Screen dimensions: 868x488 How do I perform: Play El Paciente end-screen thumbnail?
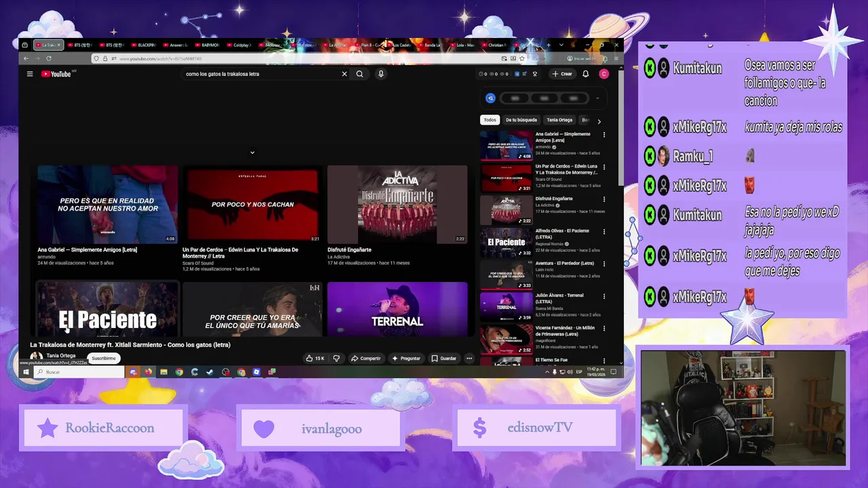[x=108, y=309]
